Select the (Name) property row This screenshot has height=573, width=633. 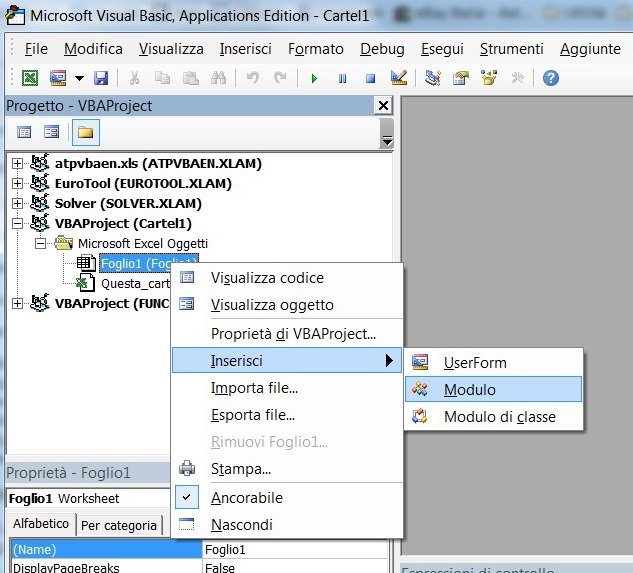click(106, 550)
